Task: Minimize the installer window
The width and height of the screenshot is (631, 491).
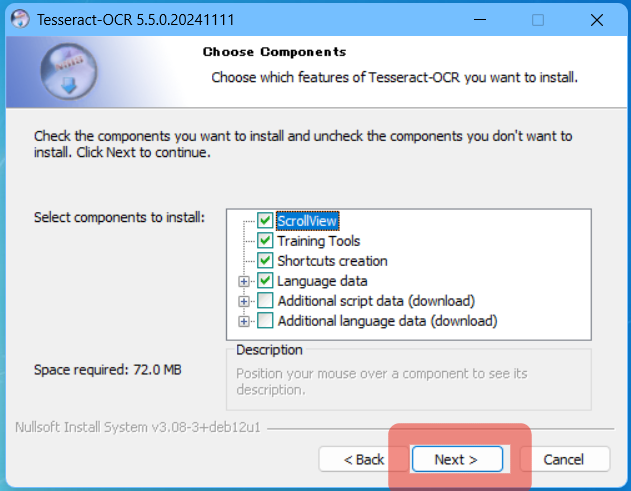Action: click(x=480, y=19)
